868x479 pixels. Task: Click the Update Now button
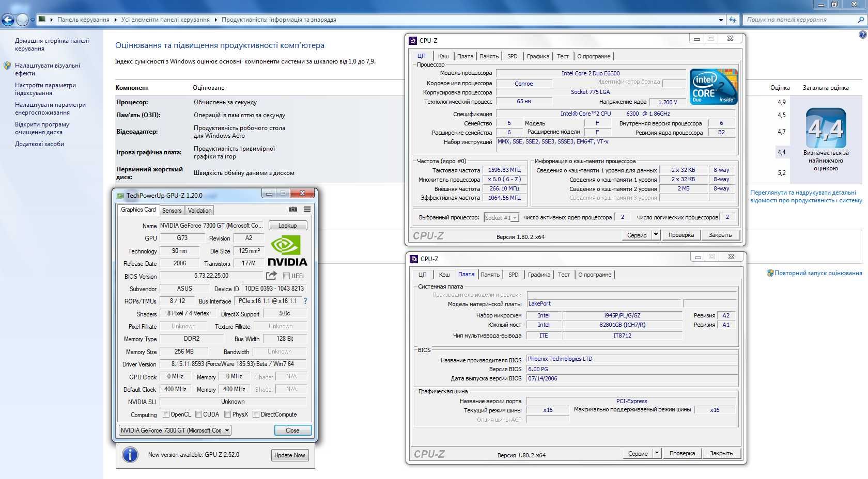290,455
